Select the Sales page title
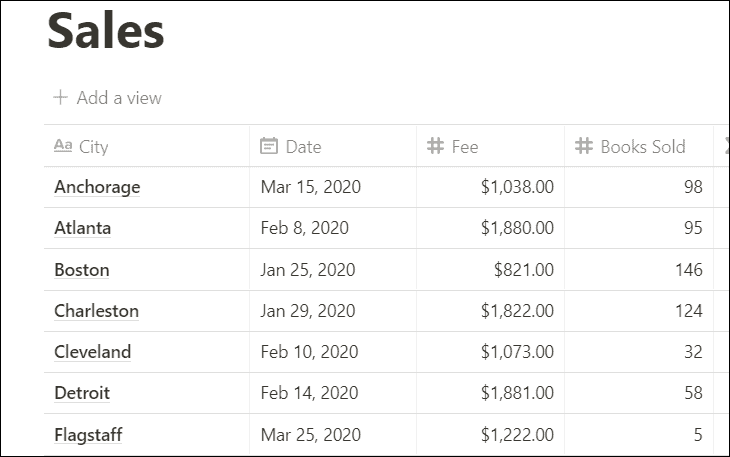The height and width of the screenshot is (457, 730). click(106, 31)
